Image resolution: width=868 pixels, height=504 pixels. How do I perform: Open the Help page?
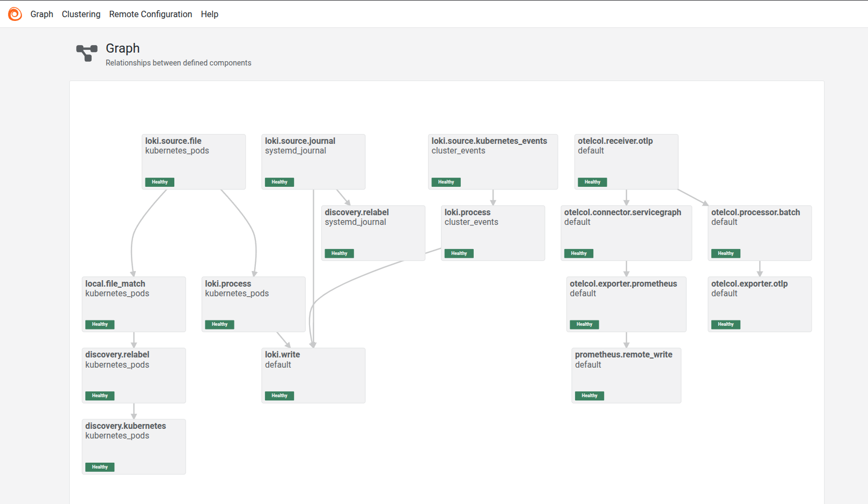(209, 14)
